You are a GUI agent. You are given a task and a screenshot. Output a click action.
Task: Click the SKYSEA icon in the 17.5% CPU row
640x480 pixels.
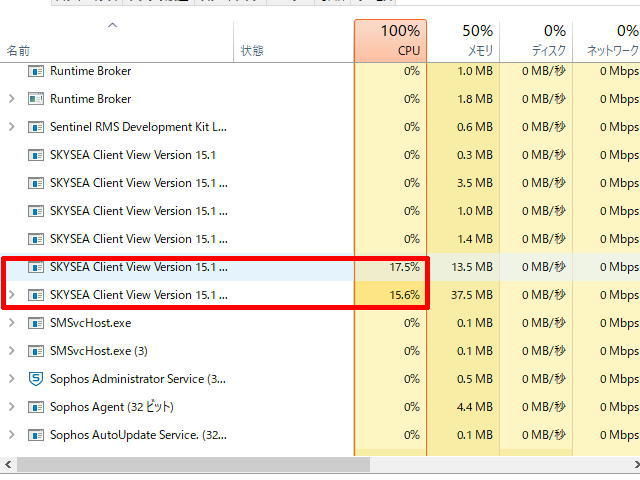pyautogui.click(x=36, y=267)
